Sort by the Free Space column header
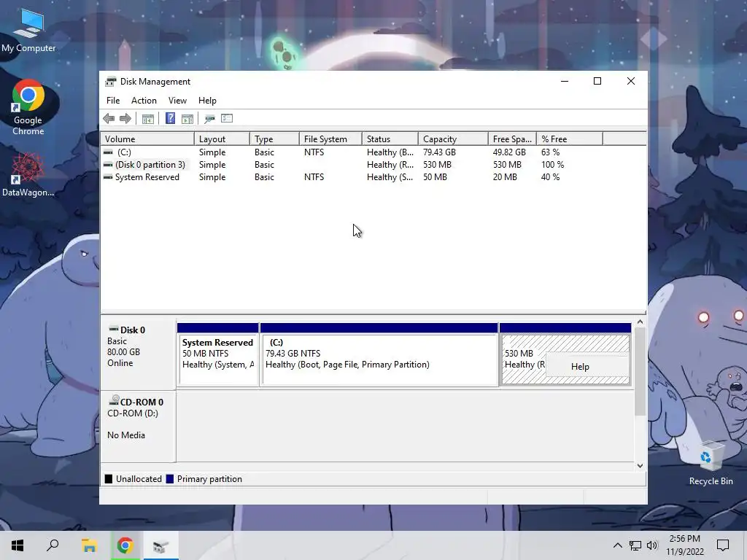Viewport: 747px width, 560px height. [x=512, y=139]
